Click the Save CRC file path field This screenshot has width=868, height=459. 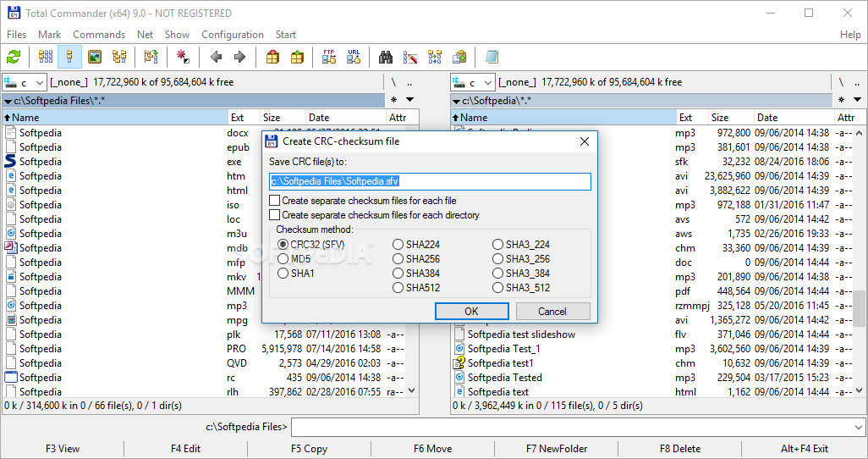coord(430,181)
